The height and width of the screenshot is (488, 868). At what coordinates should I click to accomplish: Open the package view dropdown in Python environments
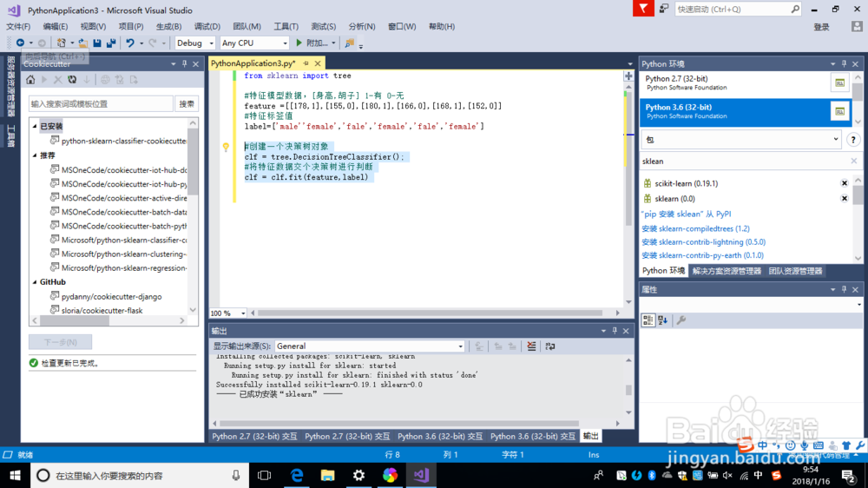click(835, 140)
